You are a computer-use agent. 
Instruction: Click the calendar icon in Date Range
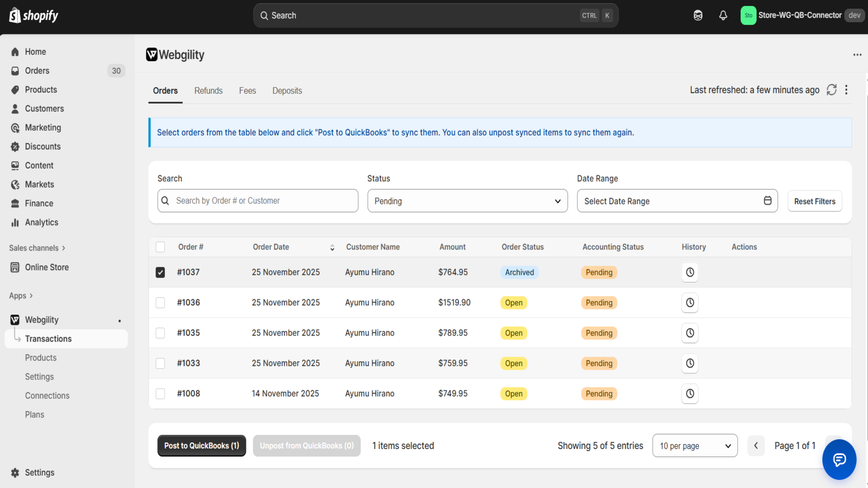[767, 201]
